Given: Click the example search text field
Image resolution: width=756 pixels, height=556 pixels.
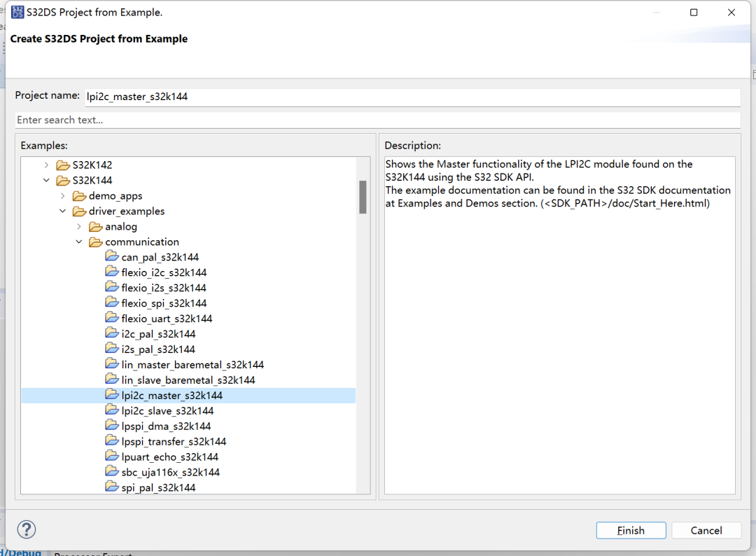Looking at the screenshot, I should click(377, 120).
